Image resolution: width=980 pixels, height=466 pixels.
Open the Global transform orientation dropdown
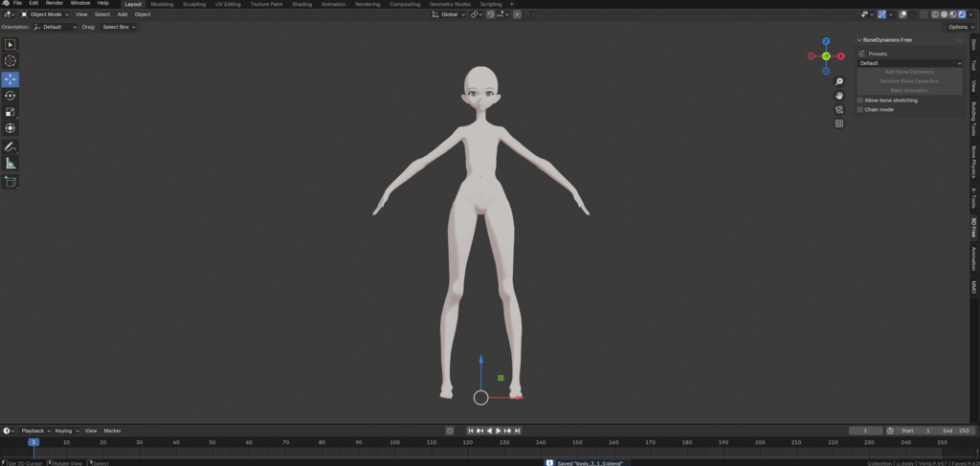pos(449,14)
